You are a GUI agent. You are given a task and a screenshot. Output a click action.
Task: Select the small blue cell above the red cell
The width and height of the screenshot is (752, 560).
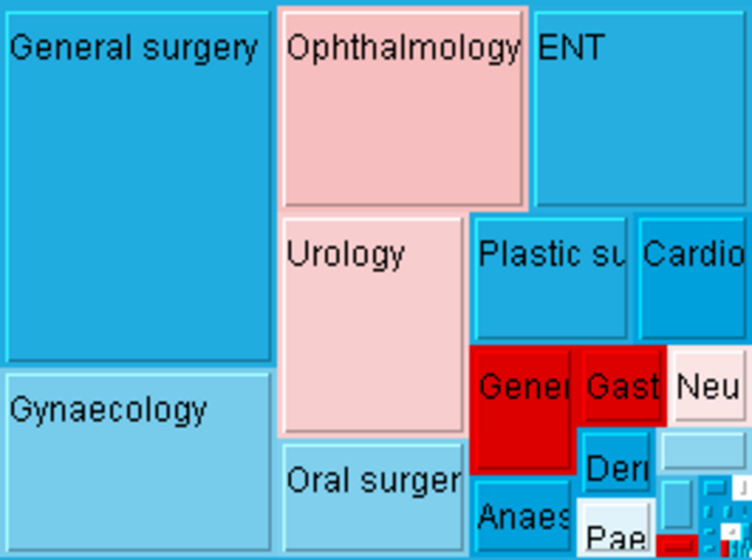click(677, 505)
